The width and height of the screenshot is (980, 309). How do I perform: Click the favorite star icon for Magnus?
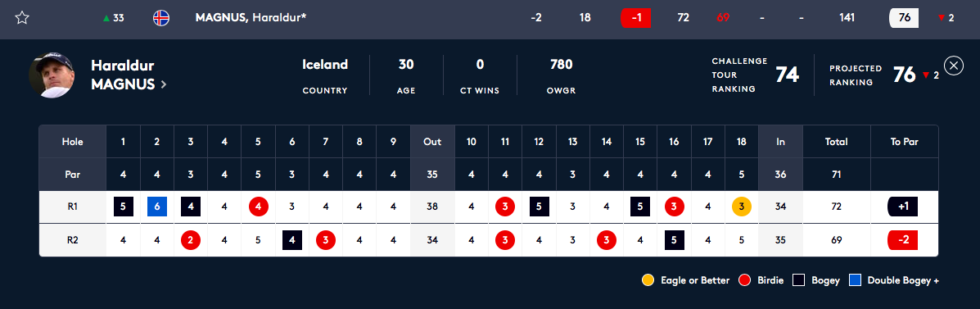pos(22,17)
